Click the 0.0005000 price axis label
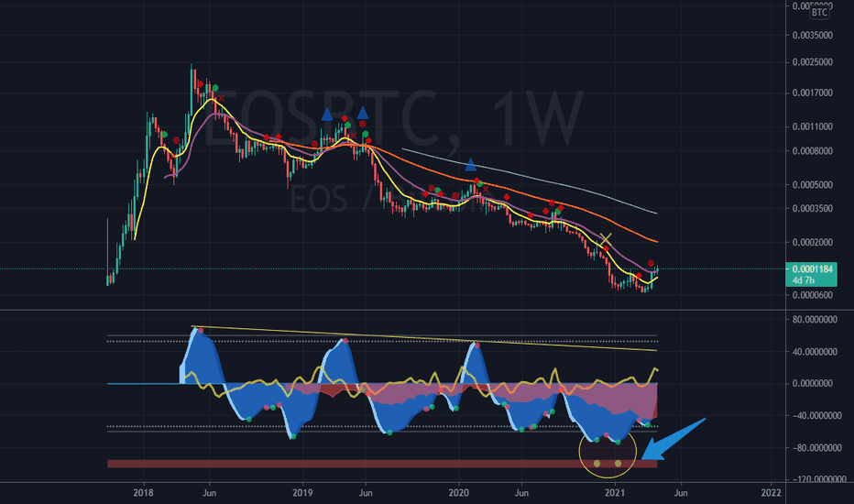Screen dimensions: 854x504 pos(812,185)
